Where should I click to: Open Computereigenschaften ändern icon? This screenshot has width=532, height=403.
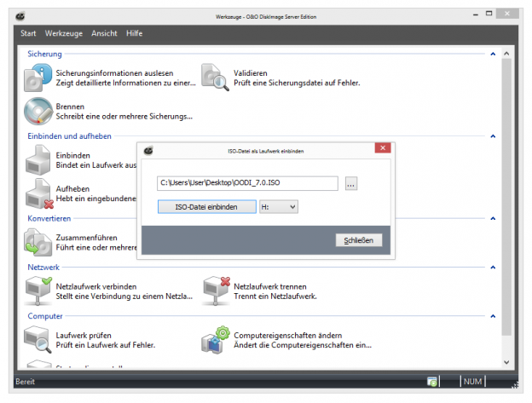tap(215, 339)
